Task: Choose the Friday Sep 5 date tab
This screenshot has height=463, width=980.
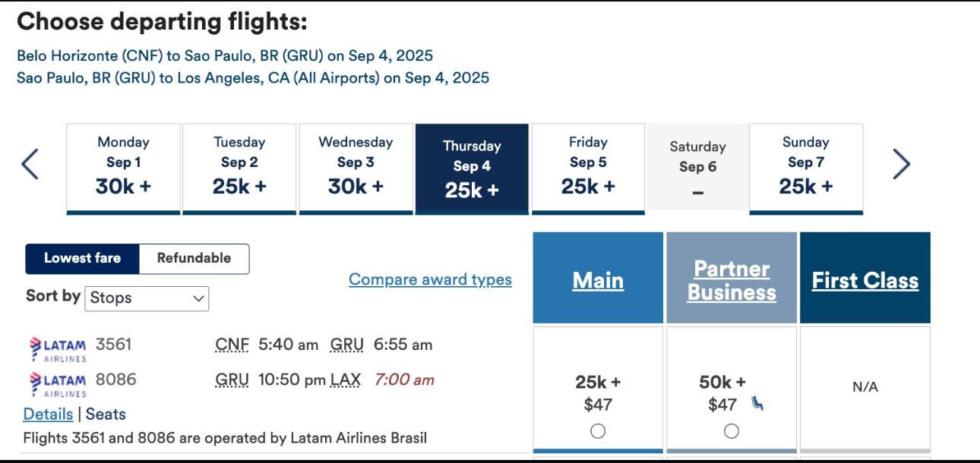Action: tap(588, 169)
